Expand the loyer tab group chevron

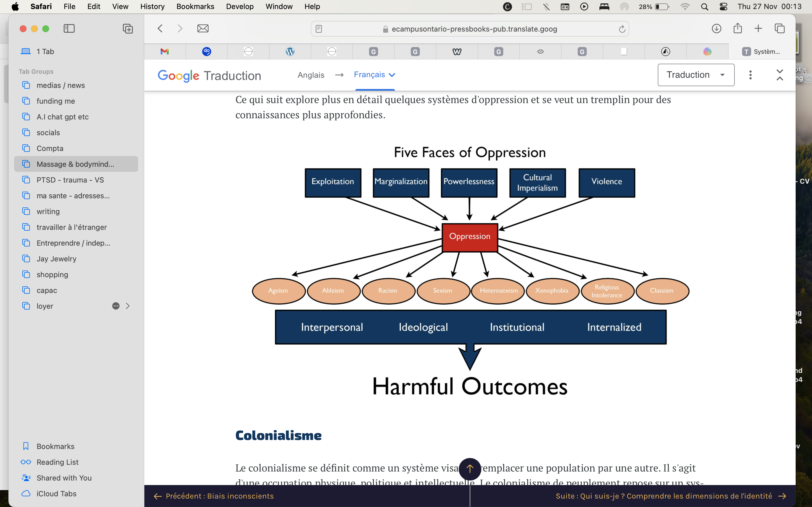tap(127, 306)
